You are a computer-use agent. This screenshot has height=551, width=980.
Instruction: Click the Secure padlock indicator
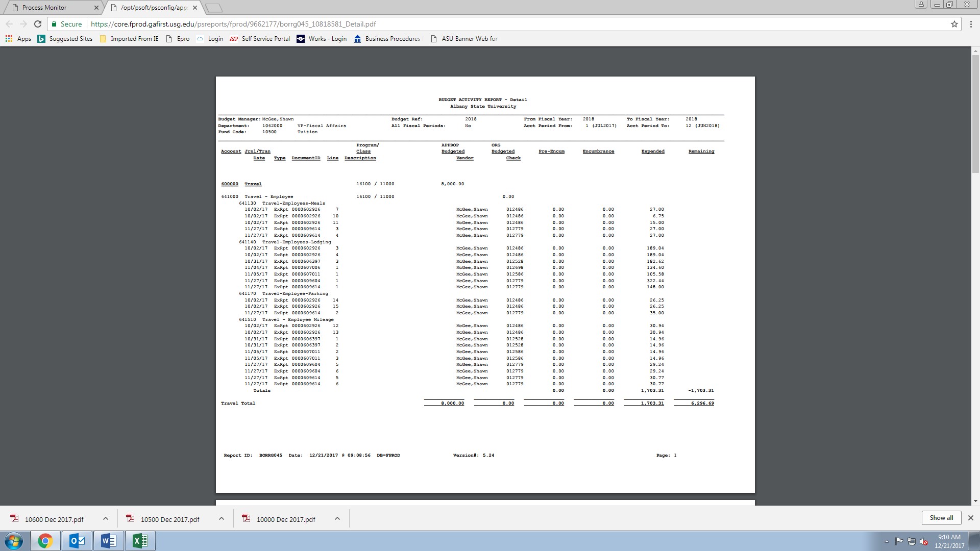pyautogui.click(x=66, y=24)
